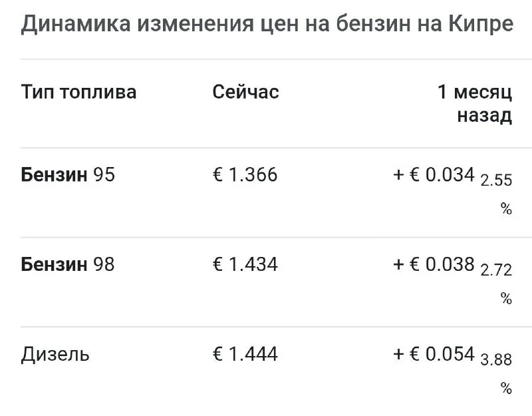This screenshot has width=532, height=416.
Task: Click the diesel price € 1.444
Action: [x=245, y=354]
